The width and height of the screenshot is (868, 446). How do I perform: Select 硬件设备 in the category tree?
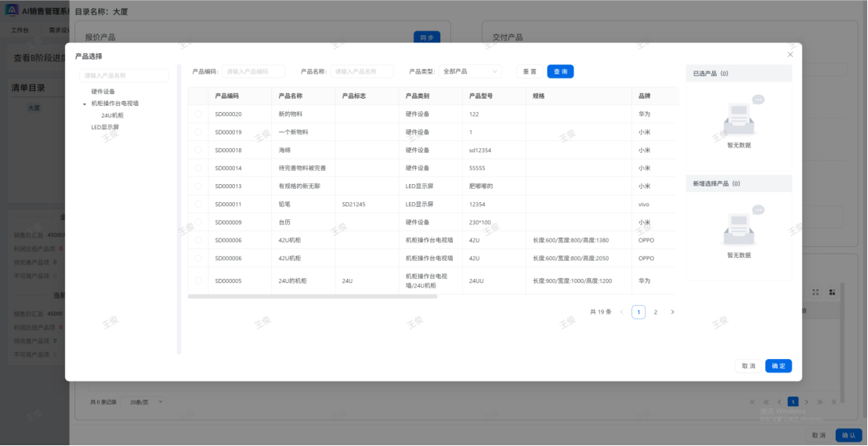tap(103, 92)
